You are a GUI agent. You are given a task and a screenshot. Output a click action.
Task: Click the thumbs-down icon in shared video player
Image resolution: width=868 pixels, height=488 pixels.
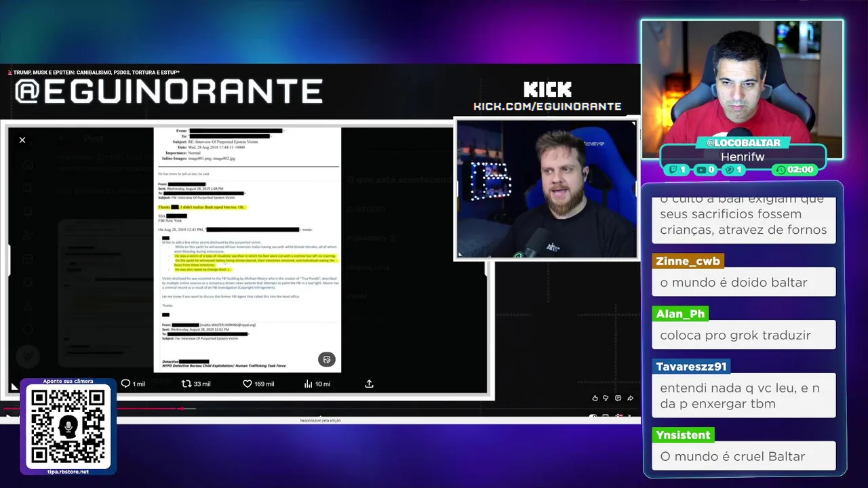pyautogui.click(x=606, y=398)
